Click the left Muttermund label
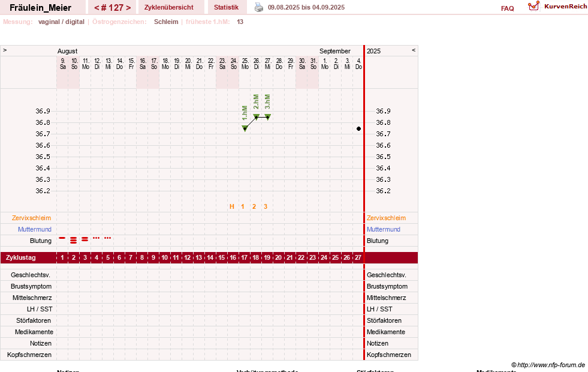The height and width of the screenshot is (372, 588). [35, 229]
